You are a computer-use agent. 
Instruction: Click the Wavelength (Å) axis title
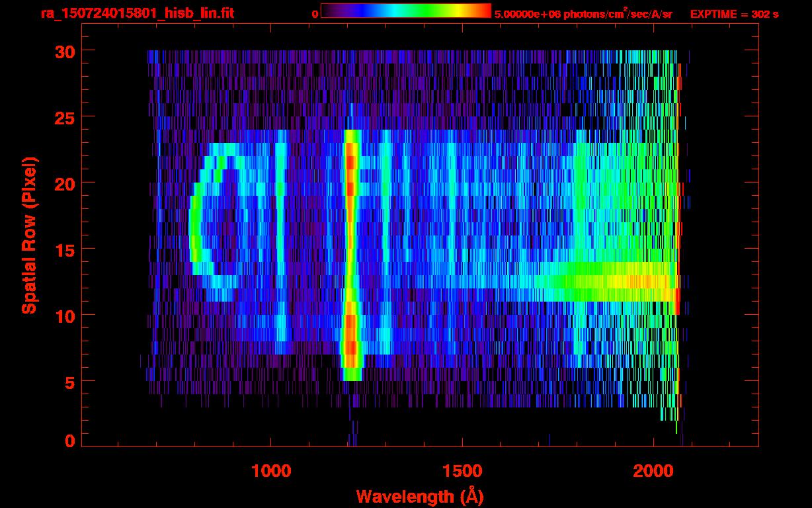[420, 496]
